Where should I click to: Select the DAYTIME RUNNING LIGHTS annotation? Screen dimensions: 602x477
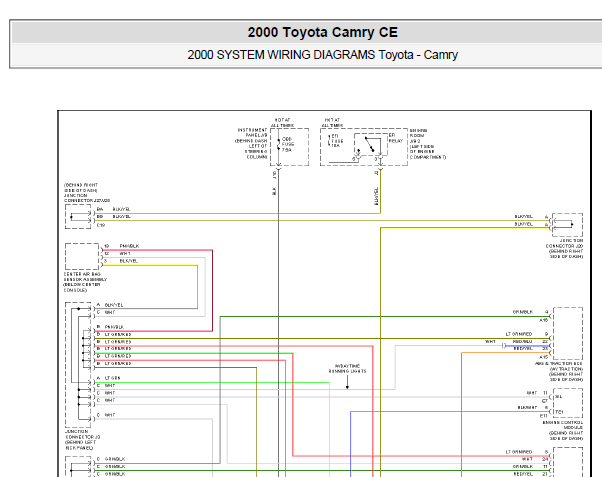(347, 369)
